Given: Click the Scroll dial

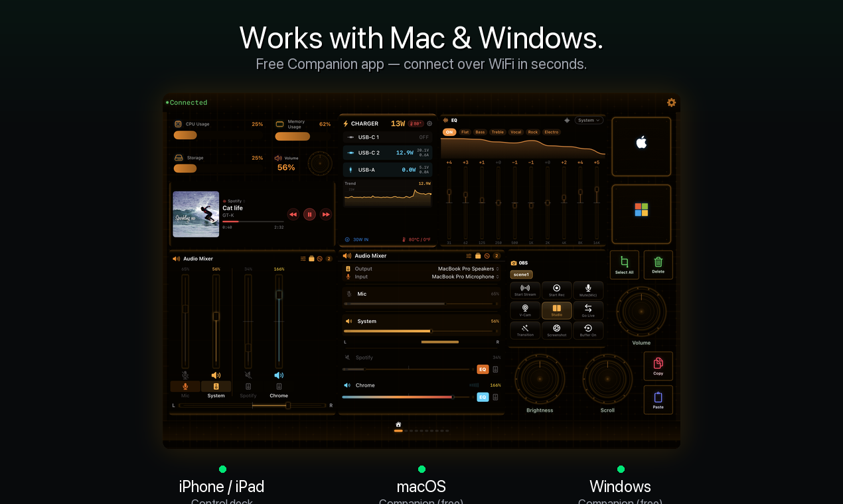Looking at the screenshot, I should pos(607,379).
